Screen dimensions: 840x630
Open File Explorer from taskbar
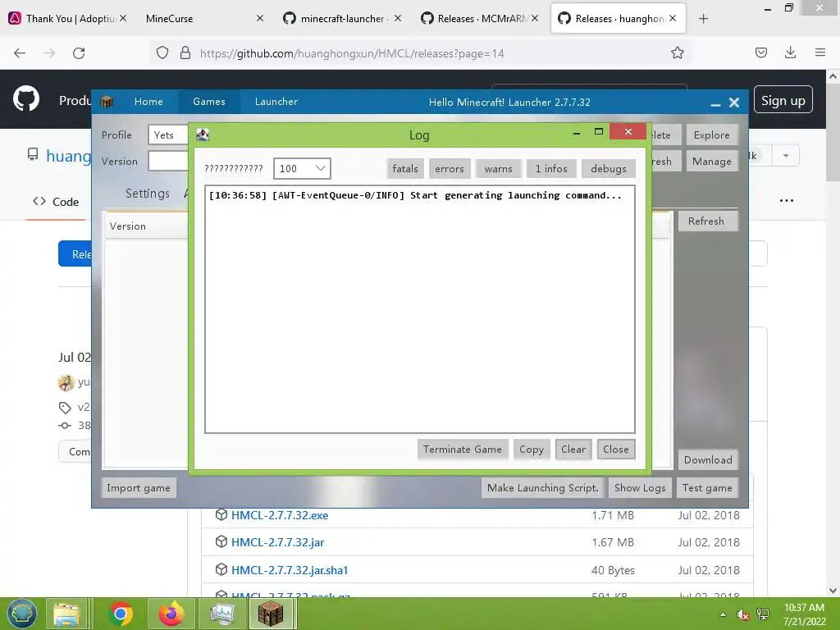click(x=66, y=614)
